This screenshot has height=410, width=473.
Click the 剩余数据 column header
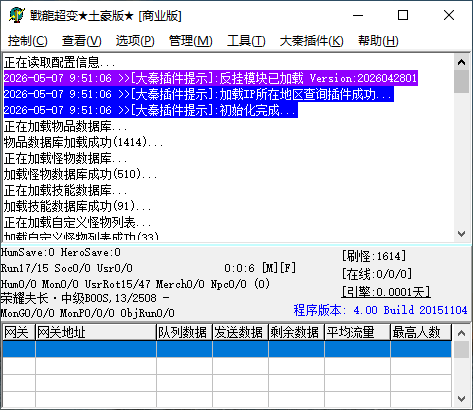point(296,332)
